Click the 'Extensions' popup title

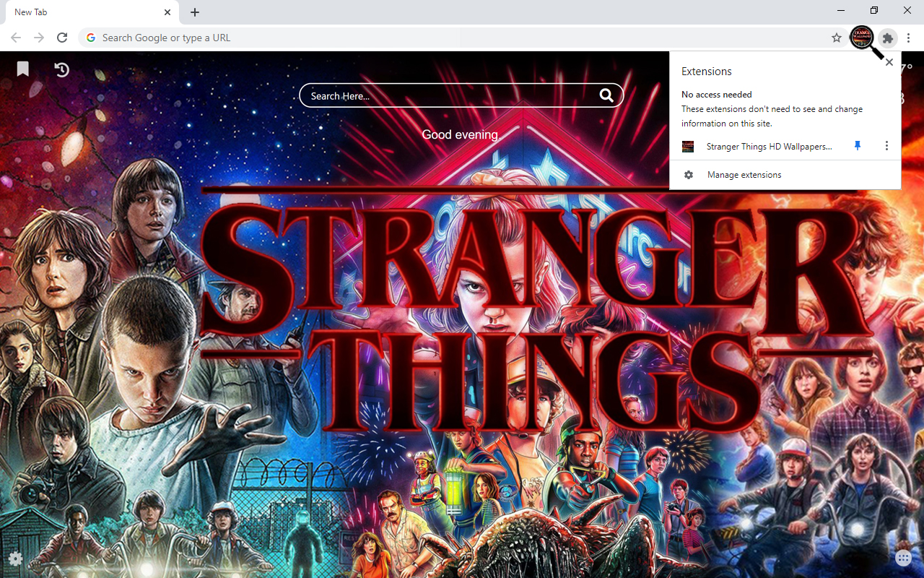pos(707,72)
